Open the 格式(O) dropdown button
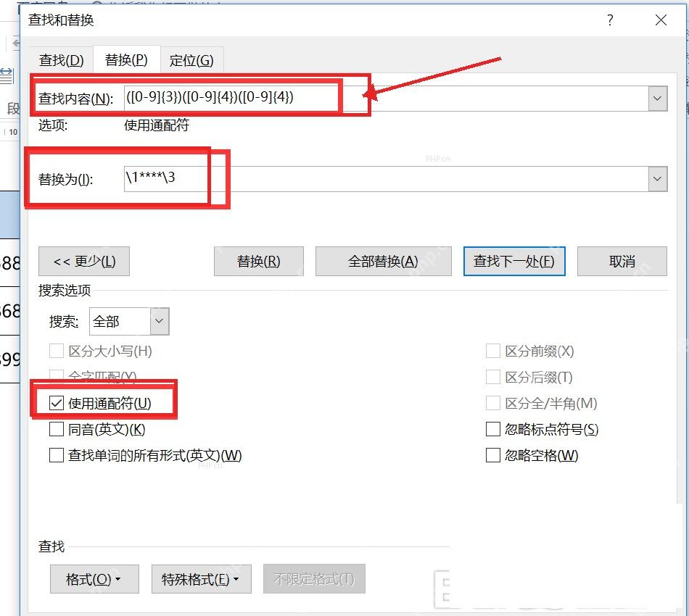 [94, 579]
